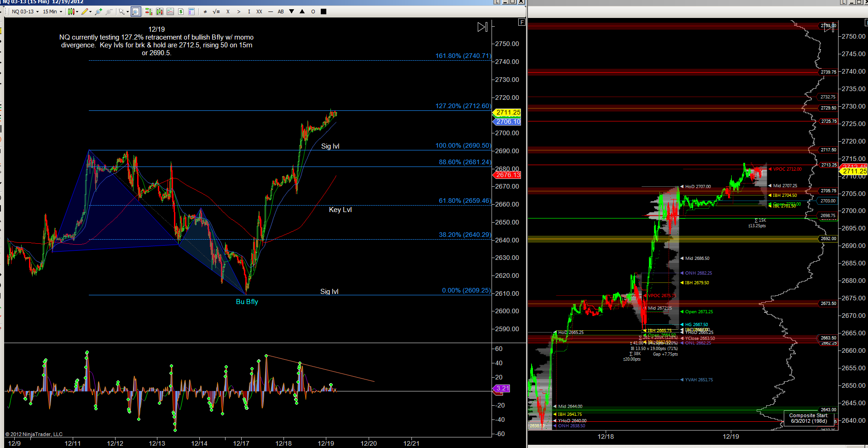Viewport: 868px width, 448px height.
Task: Open the indicators line chart icon
Action: pyautogui.click(x=170, y=11)
